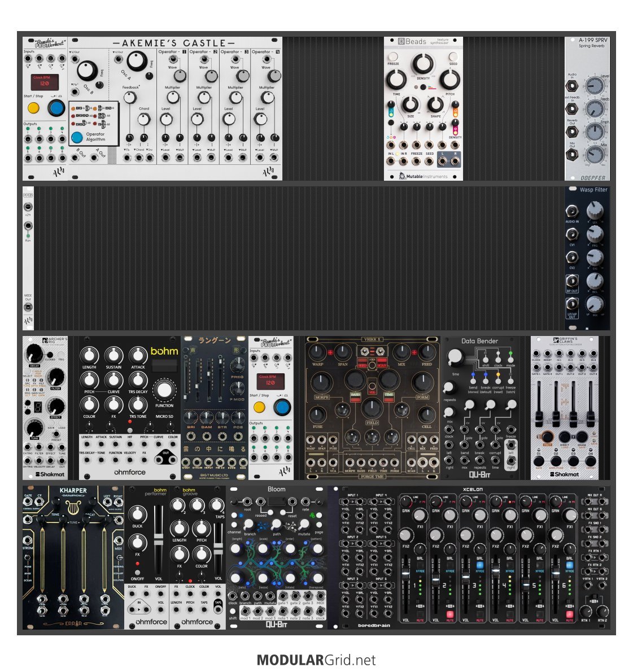Click the Operator 4 Wave knob

click(x=274, y=76)
